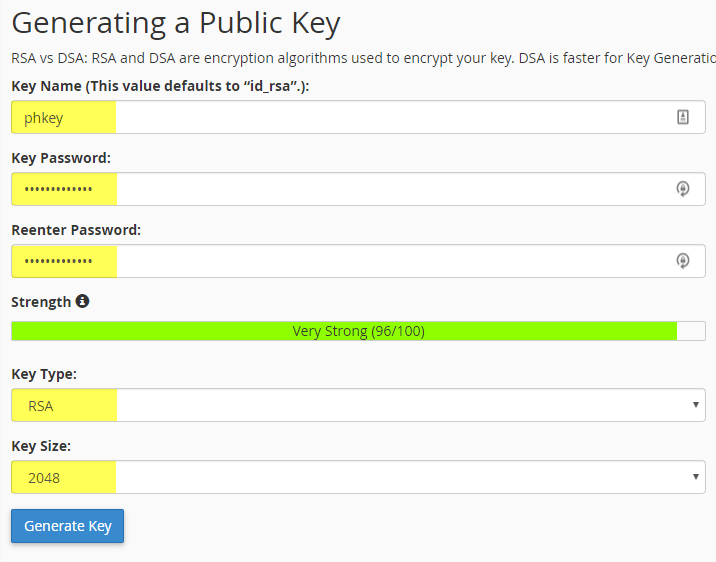The width and height of the screenshot is (716, 562).
Task: Focus the Reenter Password input field
Action: pyautogui.click(x=358, y=261)
